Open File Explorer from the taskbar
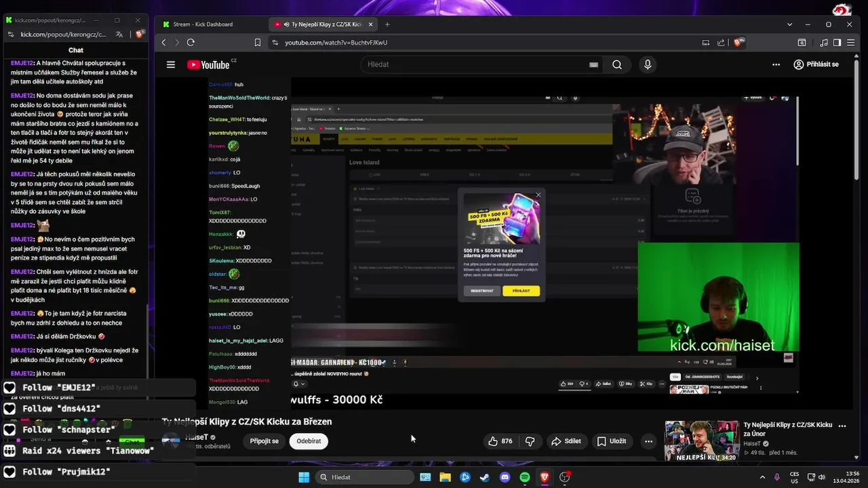Viewport: 868px width, 488px height. click(445, 477)
